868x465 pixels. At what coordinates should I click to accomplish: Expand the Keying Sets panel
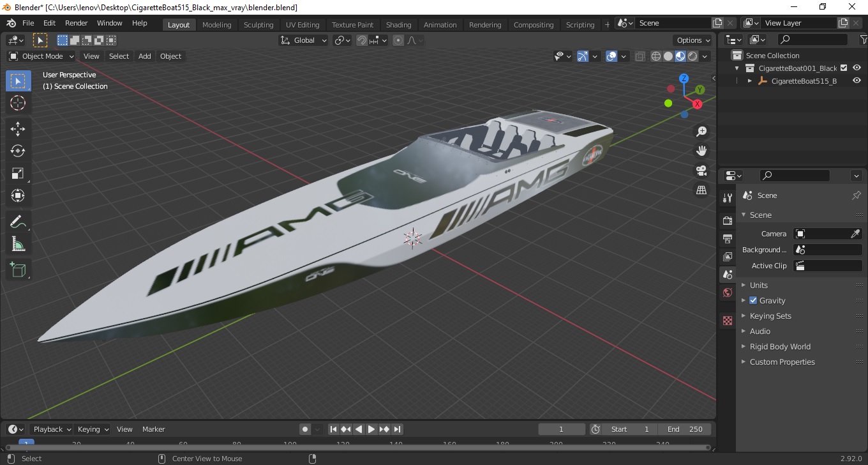[x=770, y=316]
